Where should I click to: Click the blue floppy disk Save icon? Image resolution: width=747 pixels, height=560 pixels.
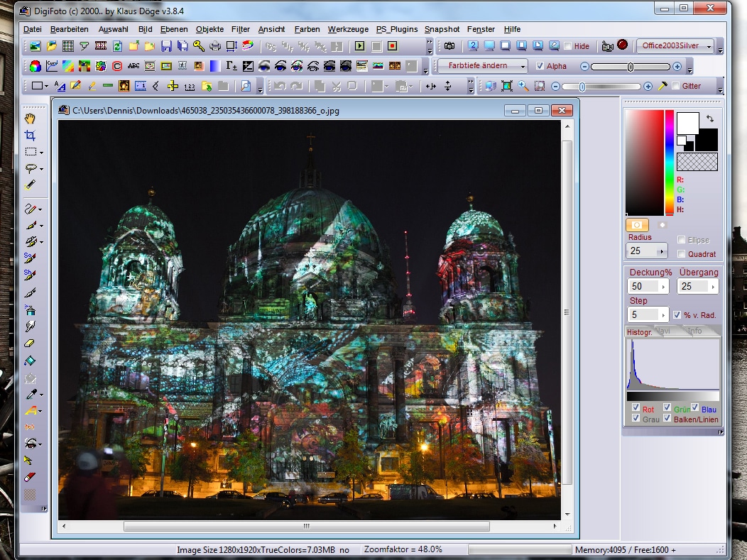(x=166, y=46)
